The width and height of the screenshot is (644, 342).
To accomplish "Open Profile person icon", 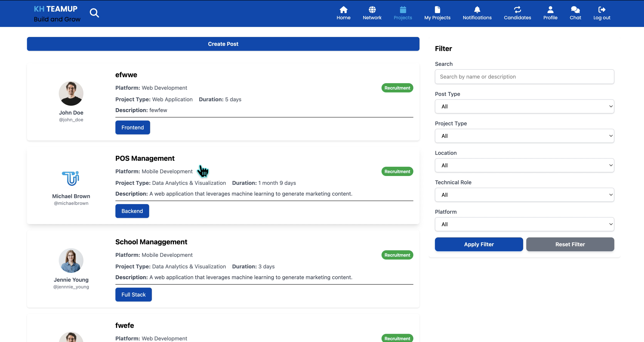I will (x=550, y=10).
